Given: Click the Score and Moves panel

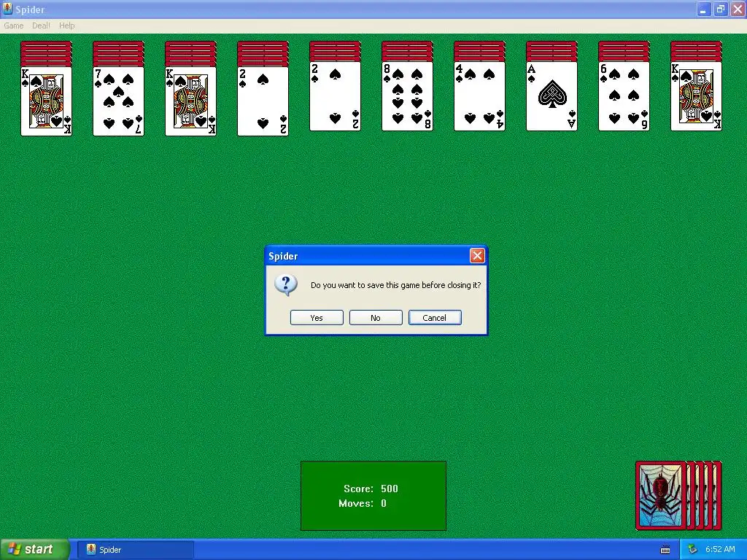Looking at the screenshot, I should (373, 496).
